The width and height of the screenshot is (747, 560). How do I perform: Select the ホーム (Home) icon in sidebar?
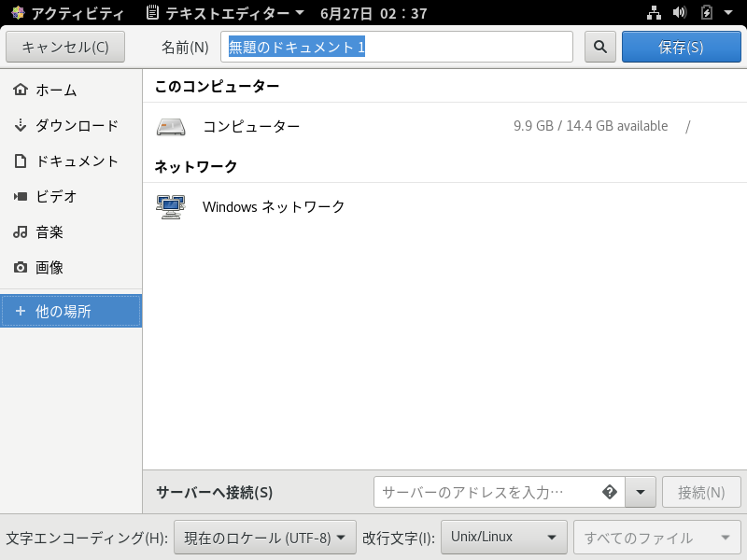[x=21, y=90]
